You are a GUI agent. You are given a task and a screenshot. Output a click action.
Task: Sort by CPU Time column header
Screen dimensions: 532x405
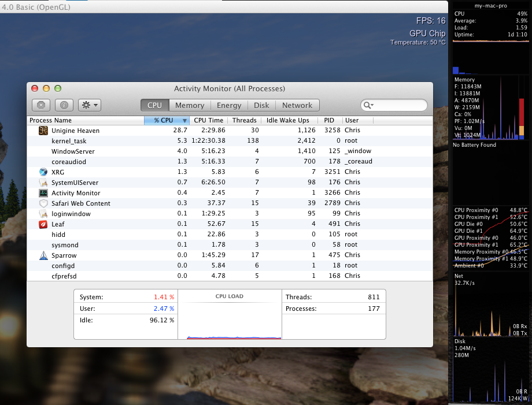pyautogui.click(x=208, y=120)
